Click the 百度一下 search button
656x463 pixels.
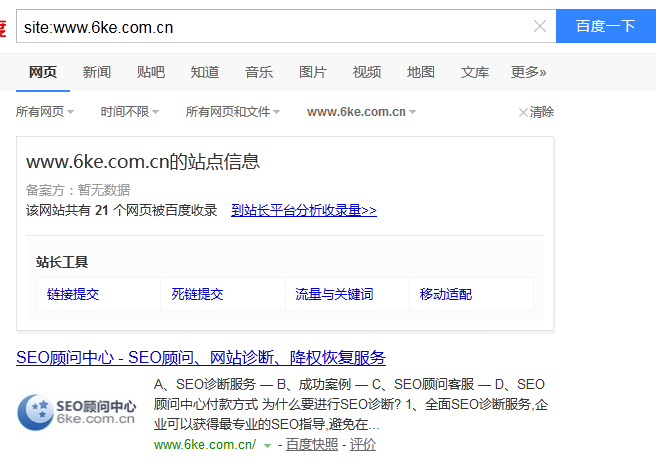coord(606,26)
